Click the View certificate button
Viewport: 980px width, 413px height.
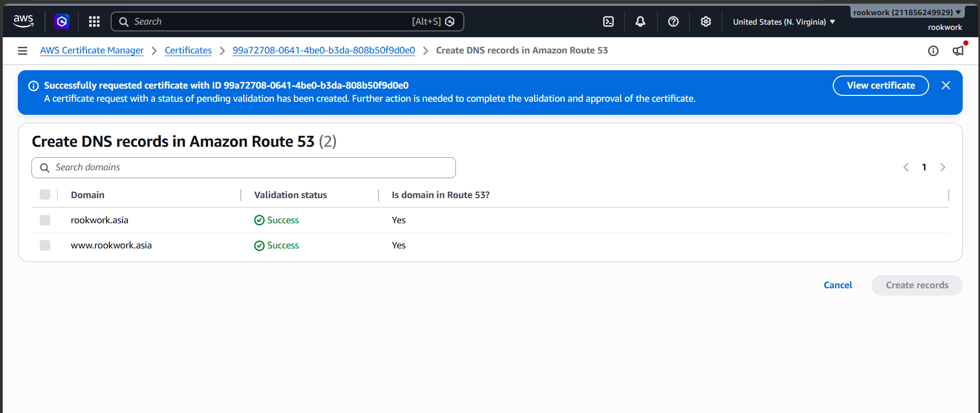881,85
